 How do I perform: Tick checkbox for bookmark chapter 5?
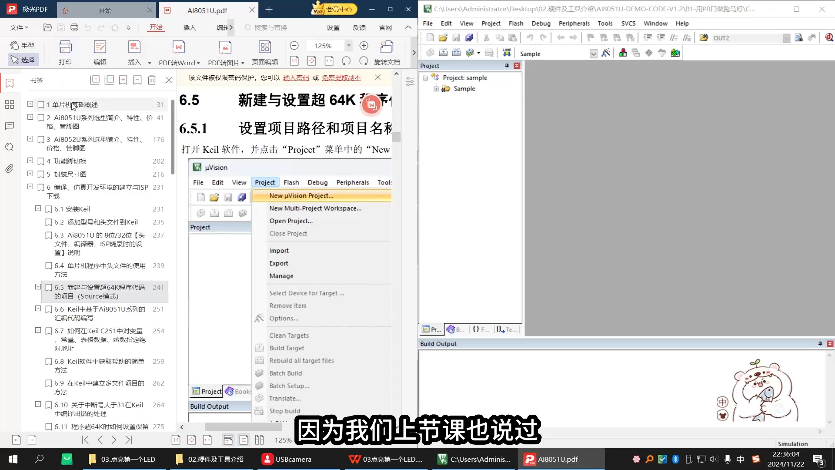pos(40,174)
